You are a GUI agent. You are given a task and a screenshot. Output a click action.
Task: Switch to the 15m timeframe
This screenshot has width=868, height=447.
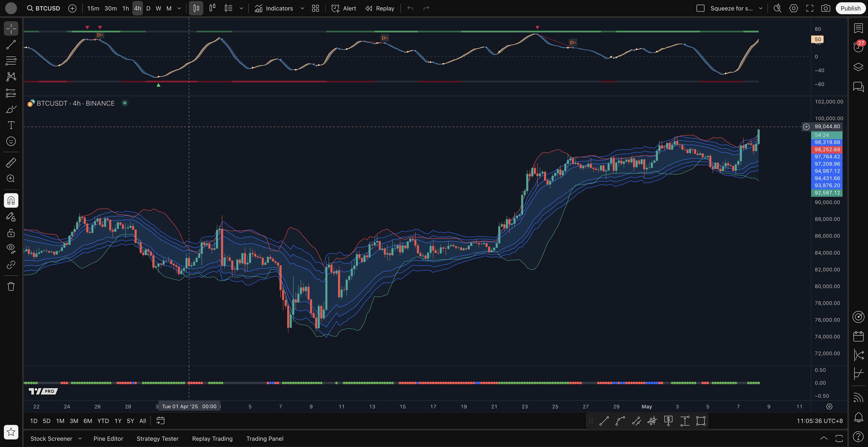[93, 8]
